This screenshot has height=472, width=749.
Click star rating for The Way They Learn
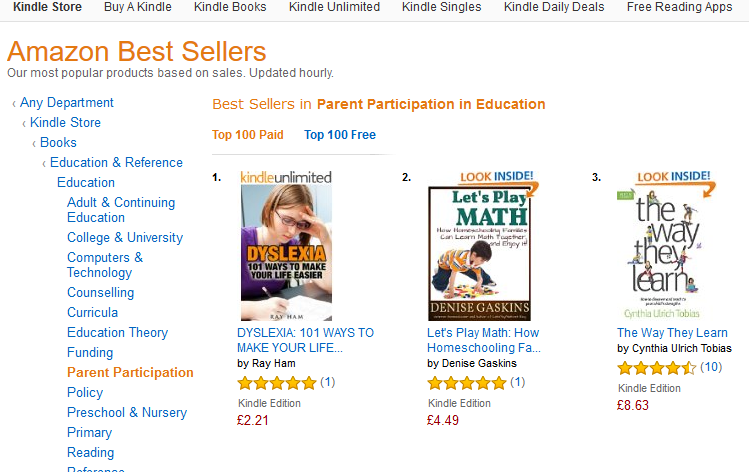[656, 367]
